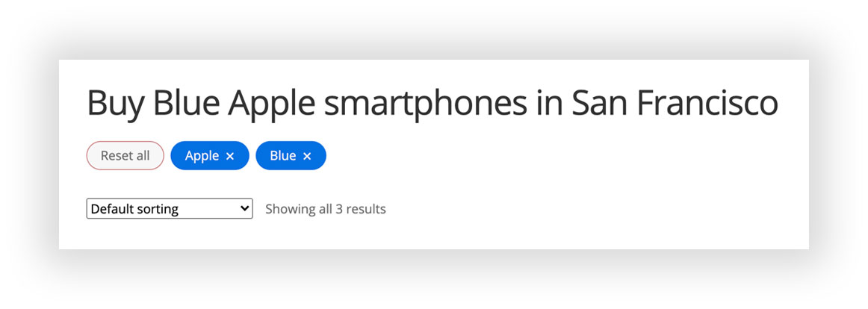The width and height of the screenshot is (868, 309).
Task: Remove the Blue filter with its × icon
Action: point(307,156)
